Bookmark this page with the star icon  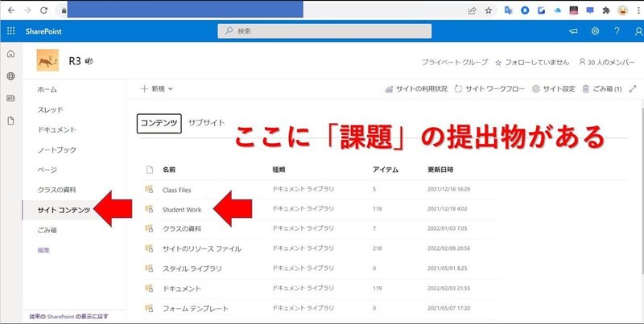(488, 10)
